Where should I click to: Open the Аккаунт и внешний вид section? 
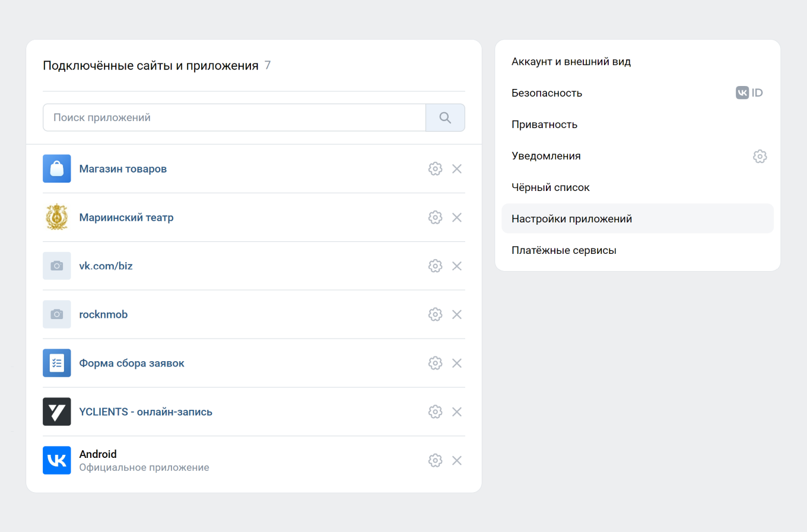pos(571,62)
